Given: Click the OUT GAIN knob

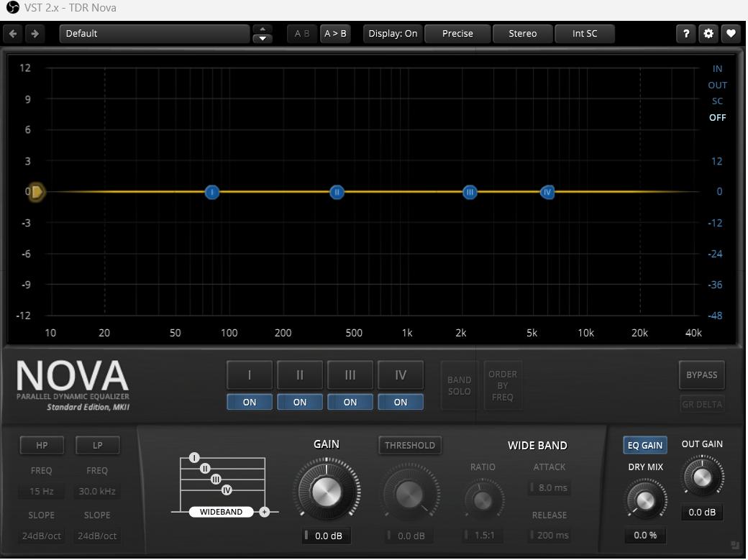Looking at the screenshot, I should tap(702, 477).
